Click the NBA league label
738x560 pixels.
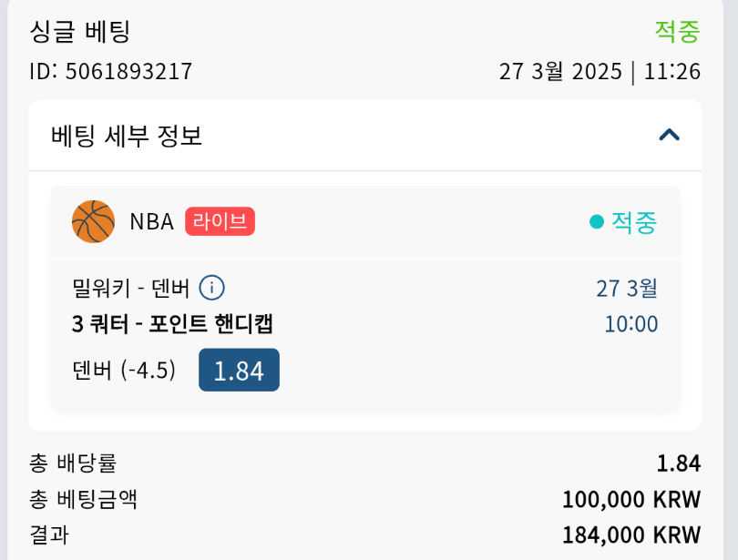[151, 221]
